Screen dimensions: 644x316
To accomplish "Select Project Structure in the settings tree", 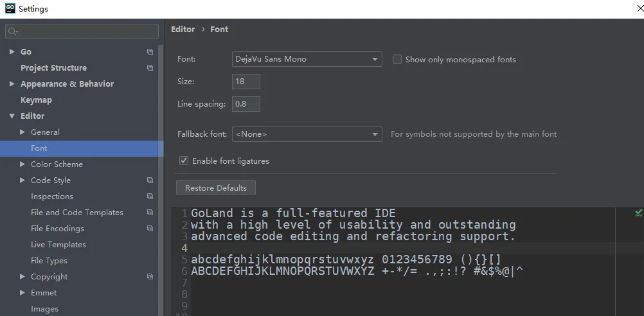I will [x=53, y=67].
